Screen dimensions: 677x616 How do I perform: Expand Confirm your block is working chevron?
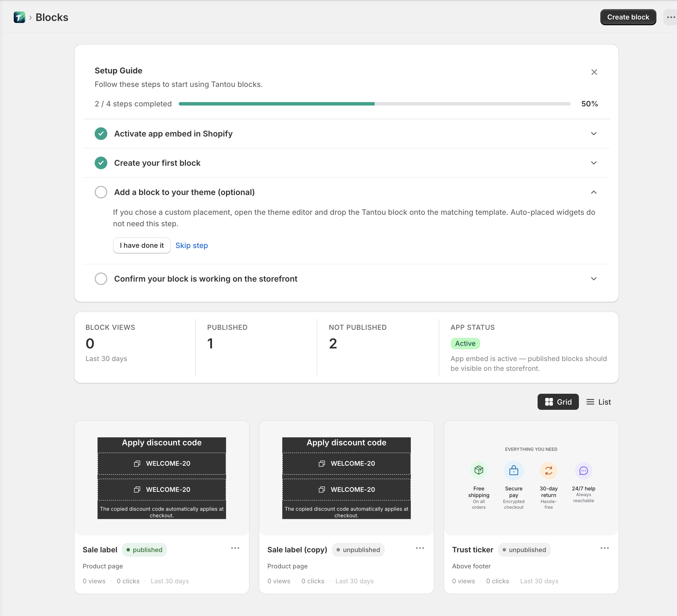click(x=594, y=279)
